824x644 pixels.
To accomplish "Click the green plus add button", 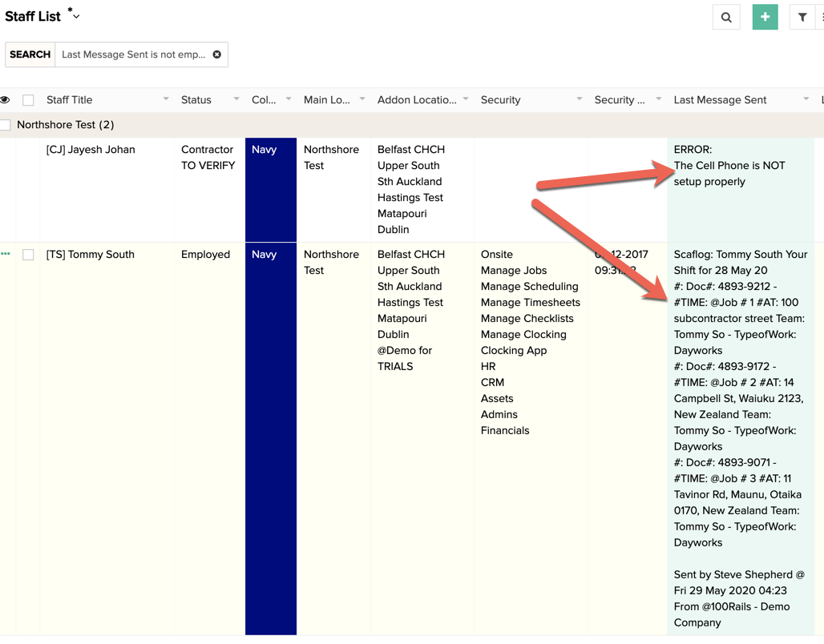I will click(x=765, y=18).
